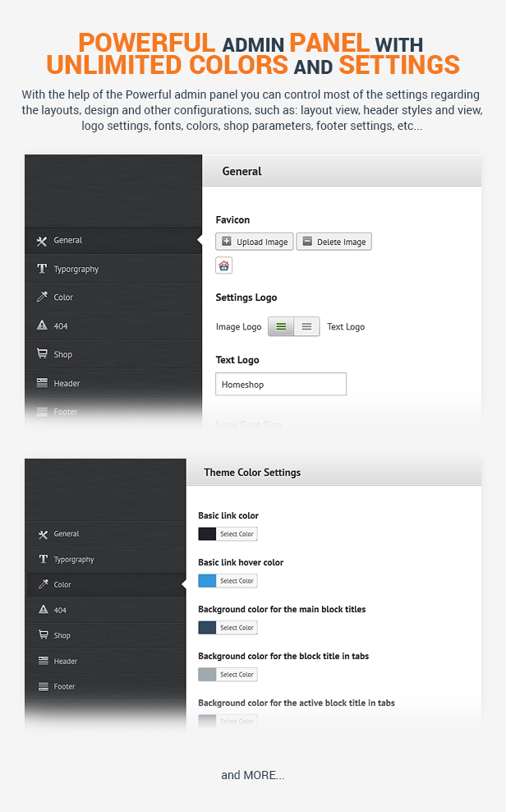Click the Typography T icon in top sidebar

coord(42,269)
